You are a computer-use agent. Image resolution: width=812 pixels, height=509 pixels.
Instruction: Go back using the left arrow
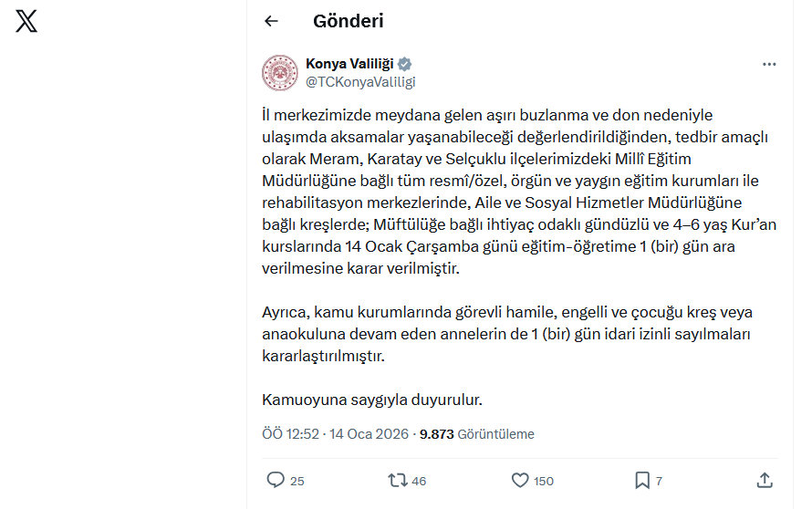pos(271,21)
